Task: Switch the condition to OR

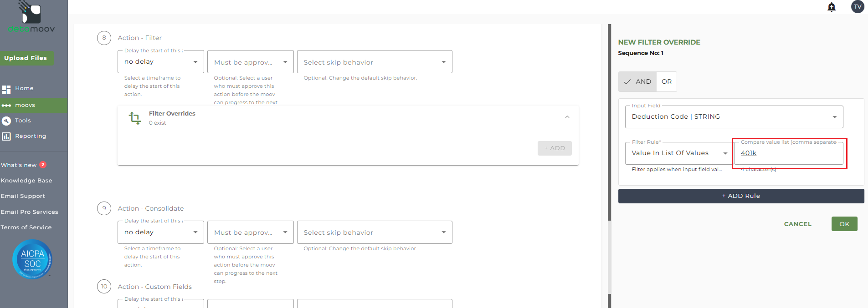Action: (x=667, y=82)
